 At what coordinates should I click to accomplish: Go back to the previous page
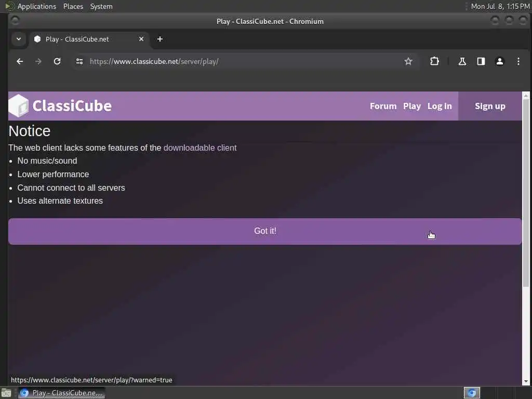[20, 61]
